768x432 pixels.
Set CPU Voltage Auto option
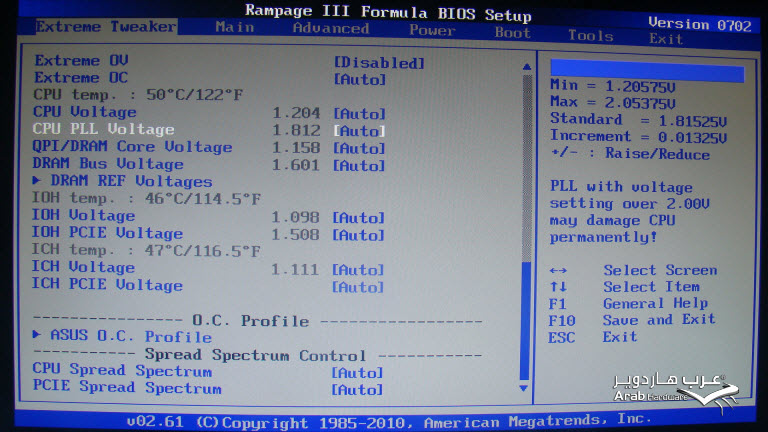pos(360,114)
